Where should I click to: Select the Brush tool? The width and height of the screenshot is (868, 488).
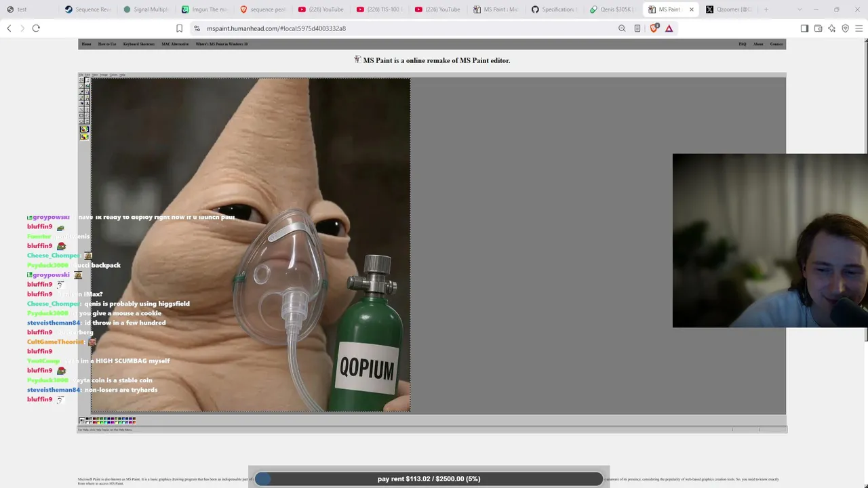click(87, 98)
